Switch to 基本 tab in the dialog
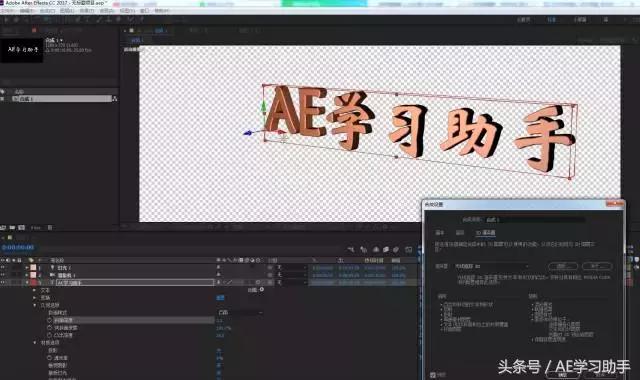640x380 pixels. click(440, 233)
